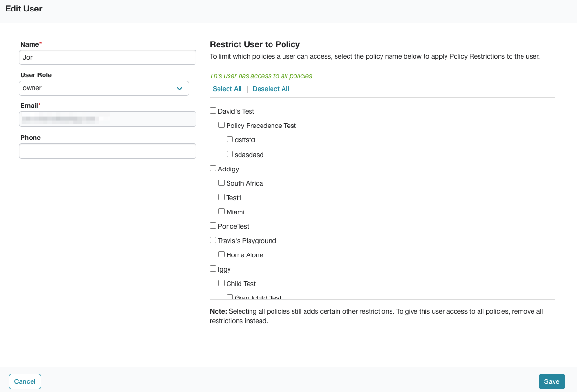
Task: Select the Iggy policy checkbox
Action: point(213,268)
